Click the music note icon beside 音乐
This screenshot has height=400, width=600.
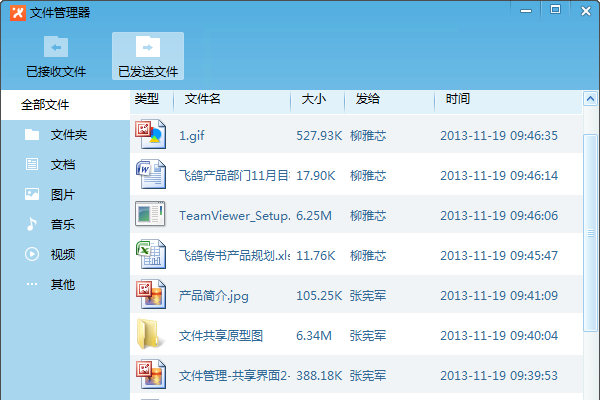click(32, 224)
